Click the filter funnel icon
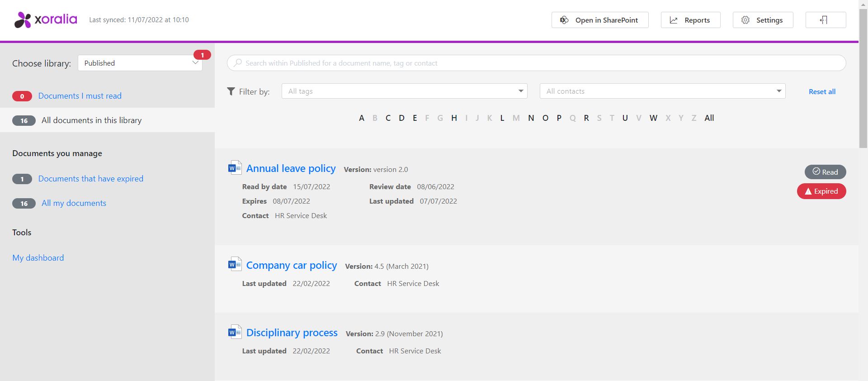868x381 pixels. click(x=231, y=91)
